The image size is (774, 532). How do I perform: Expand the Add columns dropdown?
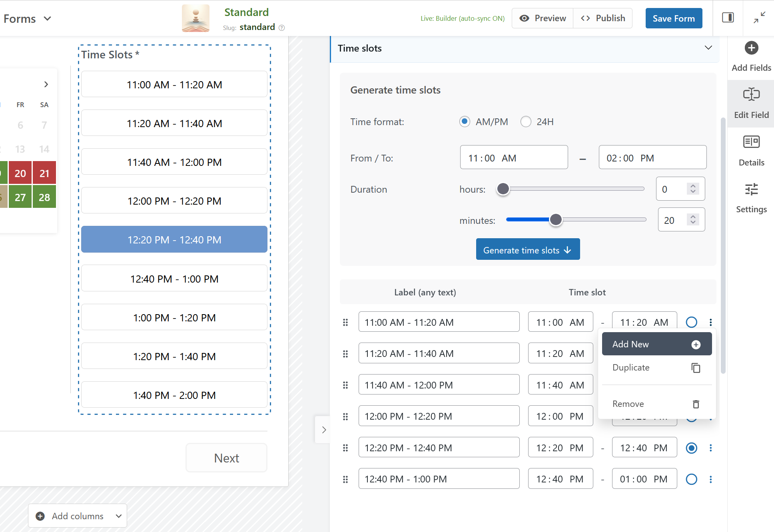[x=118, y=516]
